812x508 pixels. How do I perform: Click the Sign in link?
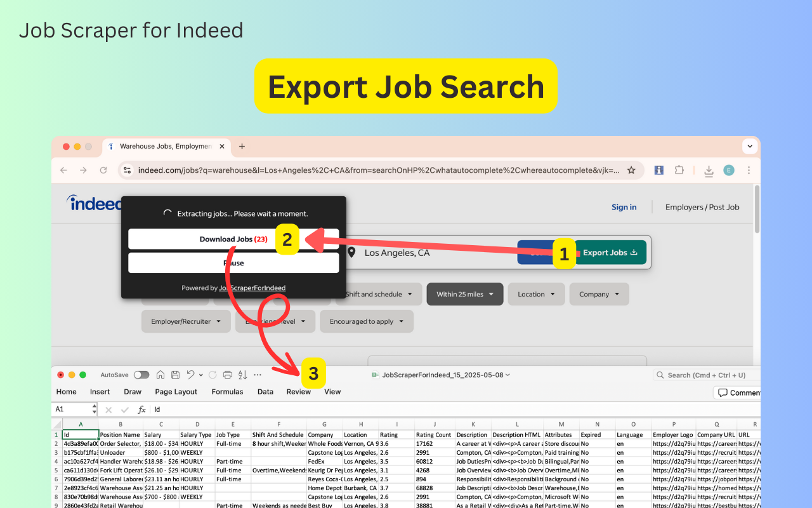624,207
